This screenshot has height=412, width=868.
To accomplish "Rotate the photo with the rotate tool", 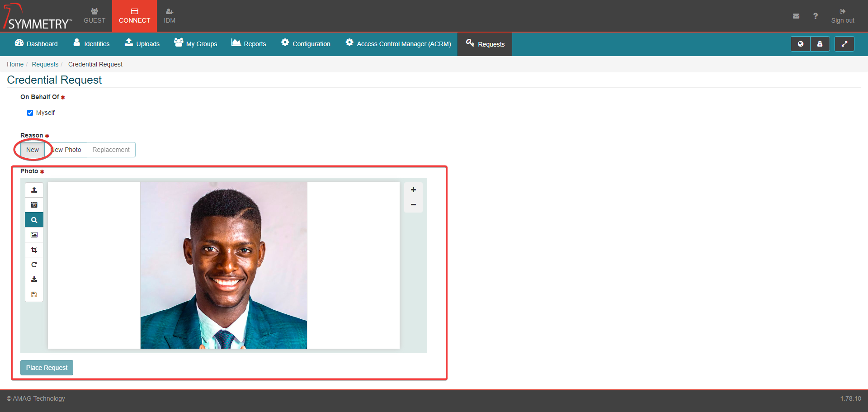I will (x=34, y=265).
